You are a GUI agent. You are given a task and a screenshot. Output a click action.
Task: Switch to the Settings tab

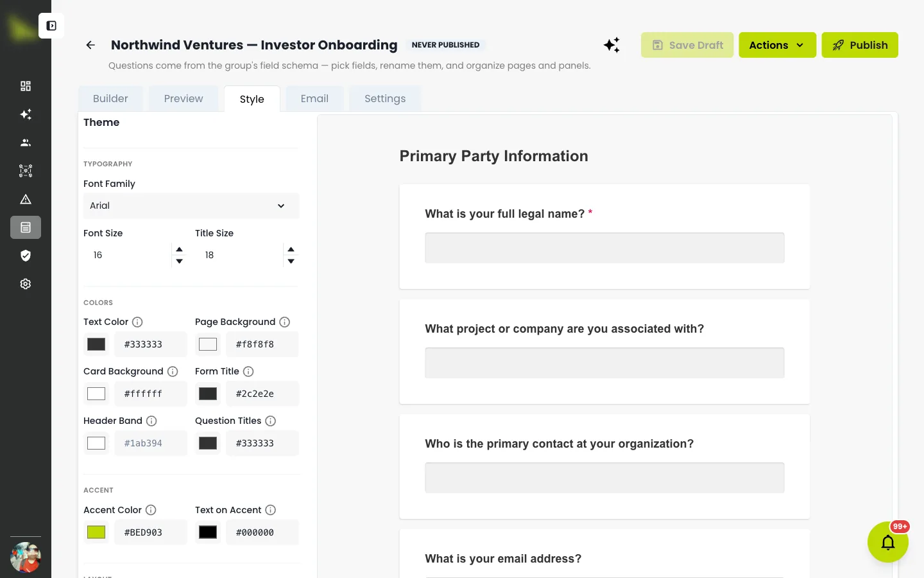click(x=385, y=98)
